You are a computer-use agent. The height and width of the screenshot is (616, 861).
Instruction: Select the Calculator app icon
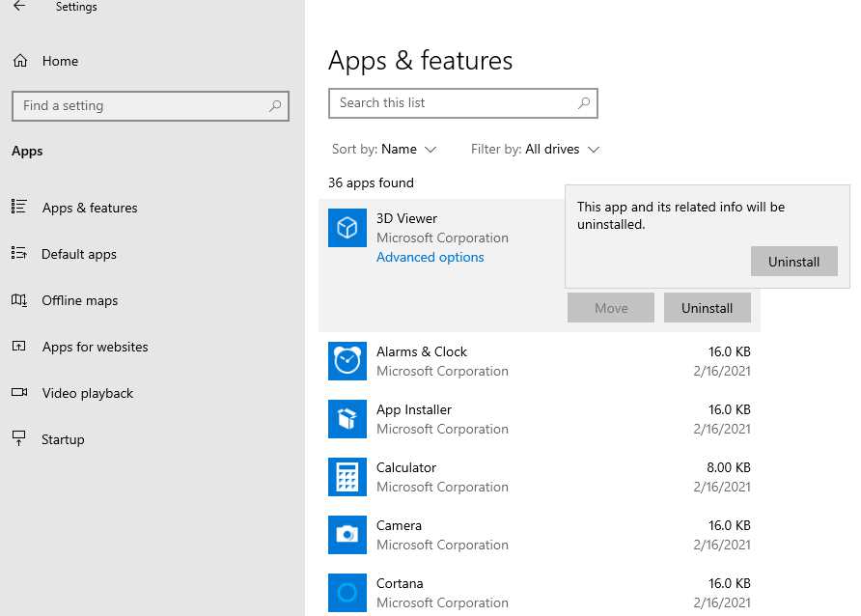347,477
